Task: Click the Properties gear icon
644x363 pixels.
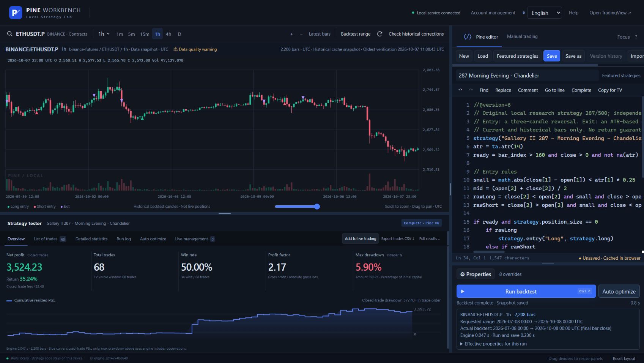Action: pos(463,274)
